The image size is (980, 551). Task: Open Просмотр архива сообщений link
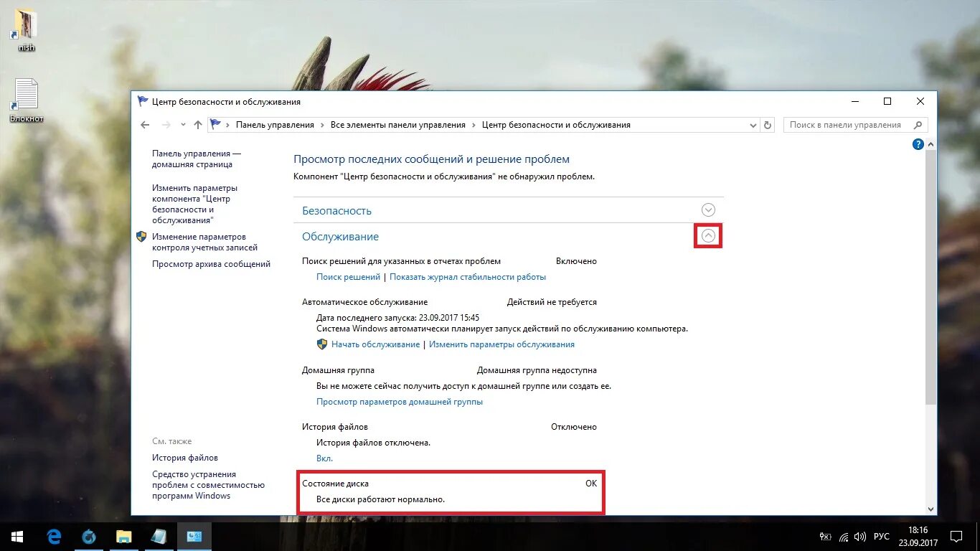(x=211, y=264)
